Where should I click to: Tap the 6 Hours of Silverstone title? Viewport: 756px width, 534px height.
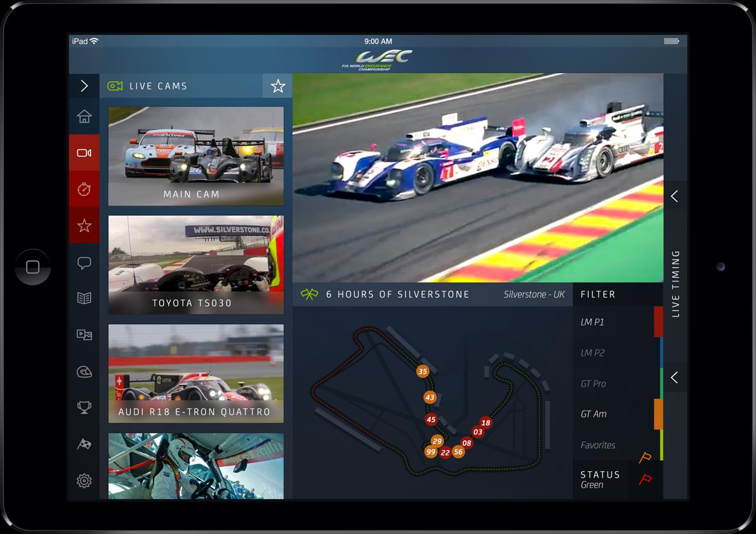point(398,295)
